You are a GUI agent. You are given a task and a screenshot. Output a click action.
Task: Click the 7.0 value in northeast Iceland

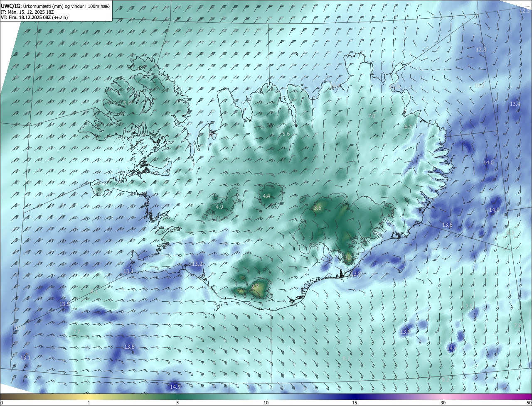pyautogui.click(x=372, y=116)
